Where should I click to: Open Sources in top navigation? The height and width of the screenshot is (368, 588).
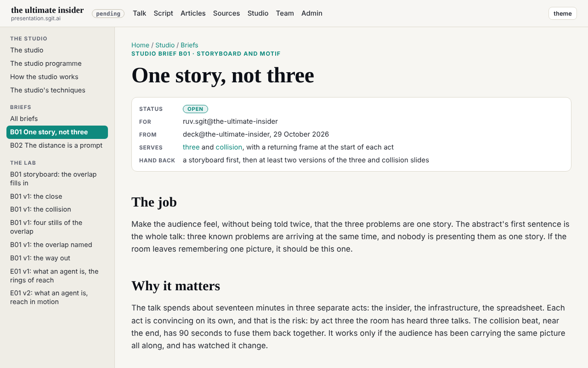(226, 13)
